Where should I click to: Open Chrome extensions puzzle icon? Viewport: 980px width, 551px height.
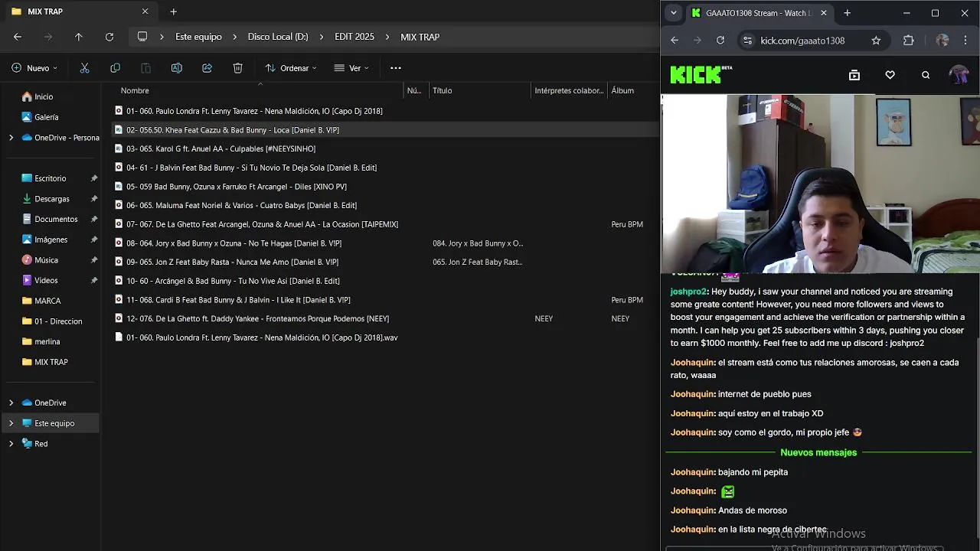pos(909,41)
